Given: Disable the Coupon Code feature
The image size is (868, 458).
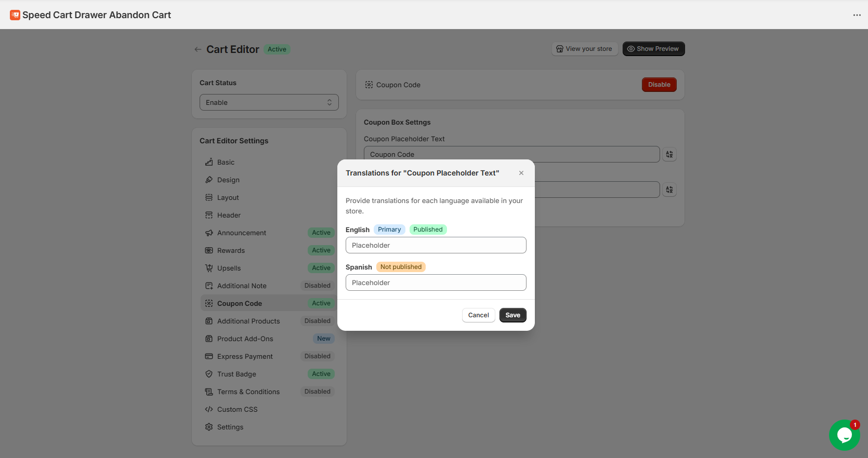Looking at the screenshot, I should click(x=659, y=85).
